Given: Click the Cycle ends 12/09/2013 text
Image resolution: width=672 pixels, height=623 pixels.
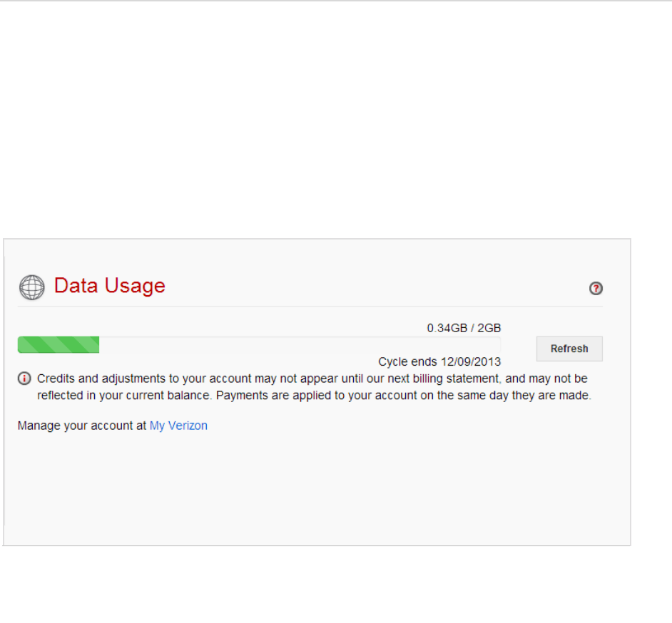Looking at the screenshot, I should point(439,361).
